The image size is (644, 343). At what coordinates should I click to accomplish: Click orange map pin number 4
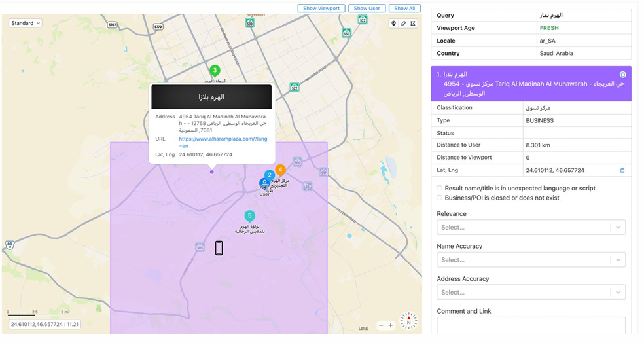(281, 170)
